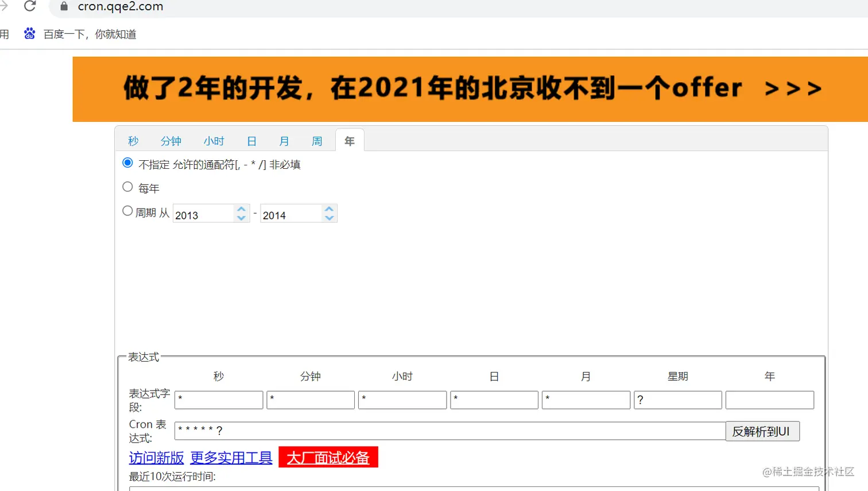Switch to the 月 tab

coord(284,141)
